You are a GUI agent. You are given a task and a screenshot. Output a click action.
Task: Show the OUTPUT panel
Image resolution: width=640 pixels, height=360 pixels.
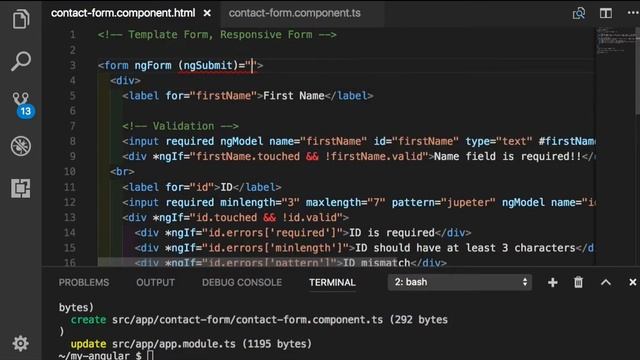(155, 282)
